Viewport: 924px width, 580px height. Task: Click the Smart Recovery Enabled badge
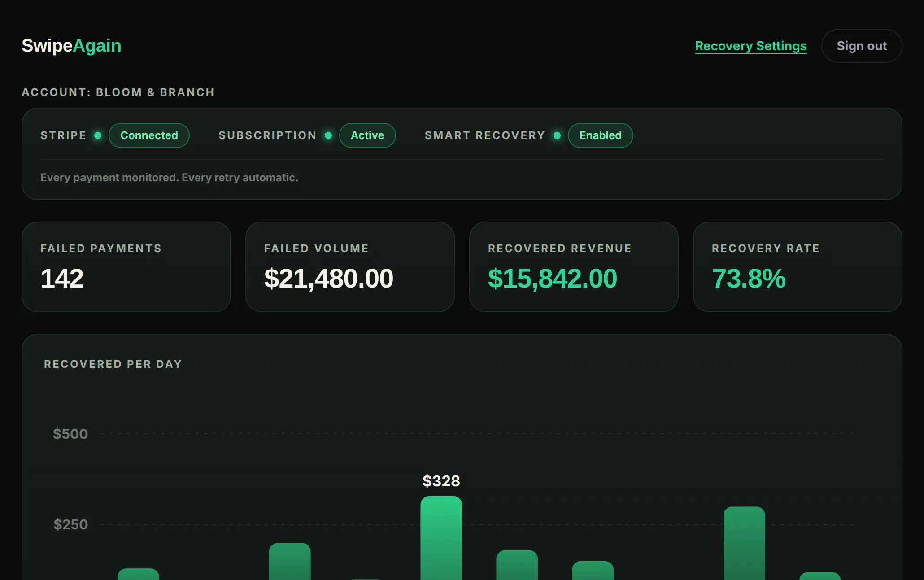click(600, 135)
